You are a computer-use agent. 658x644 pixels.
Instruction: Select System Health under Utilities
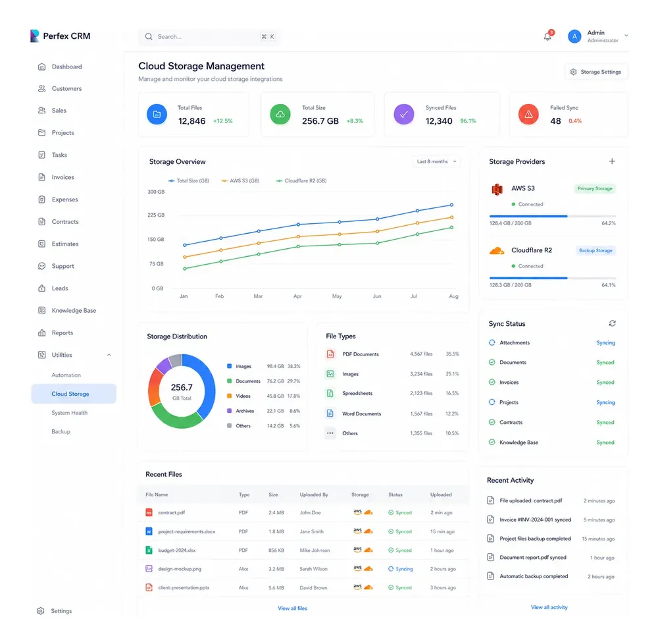click(70, 413)
